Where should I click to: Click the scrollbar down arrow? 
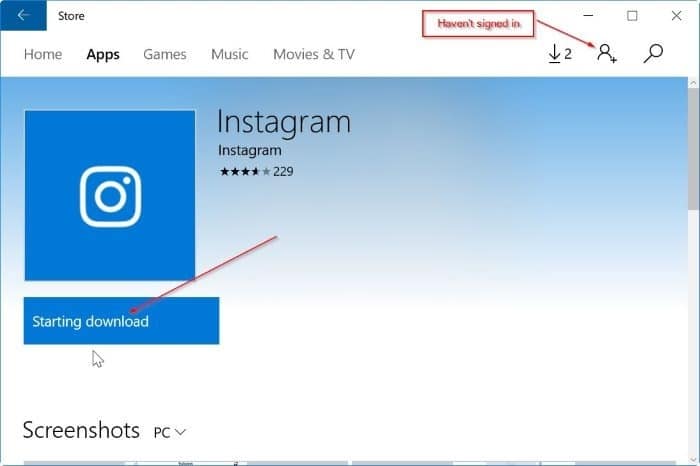coord(693,460)
